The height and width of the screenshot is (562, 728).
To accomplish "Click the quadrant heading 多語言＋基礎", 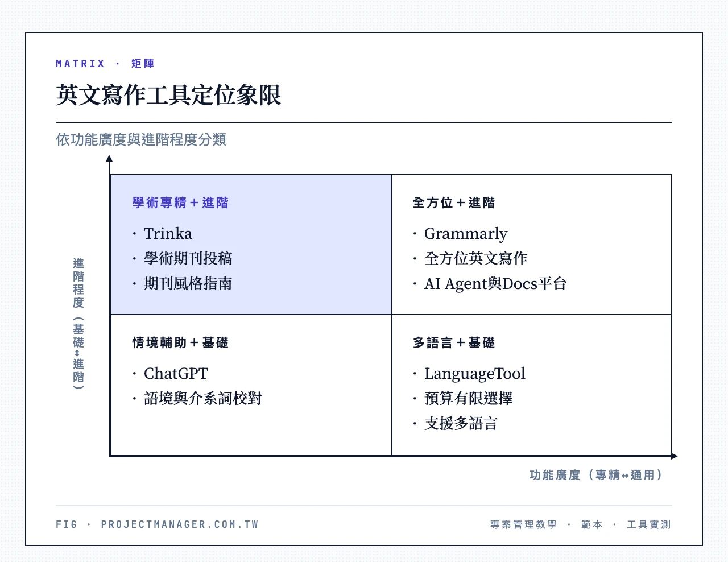I will tap(454, 342).
